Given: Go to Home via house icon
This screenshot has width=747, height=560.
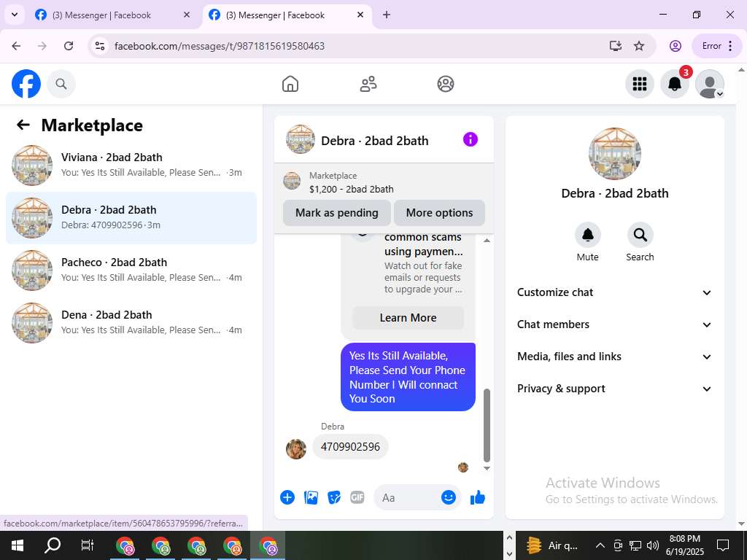Looking at the screenshot, I should [290, 84].
